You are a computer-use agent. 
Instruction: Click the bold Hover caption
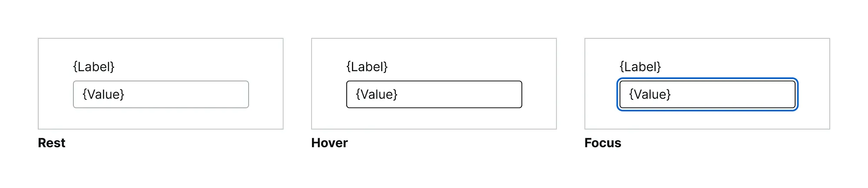pyautogui.click(x=329, y=143)
